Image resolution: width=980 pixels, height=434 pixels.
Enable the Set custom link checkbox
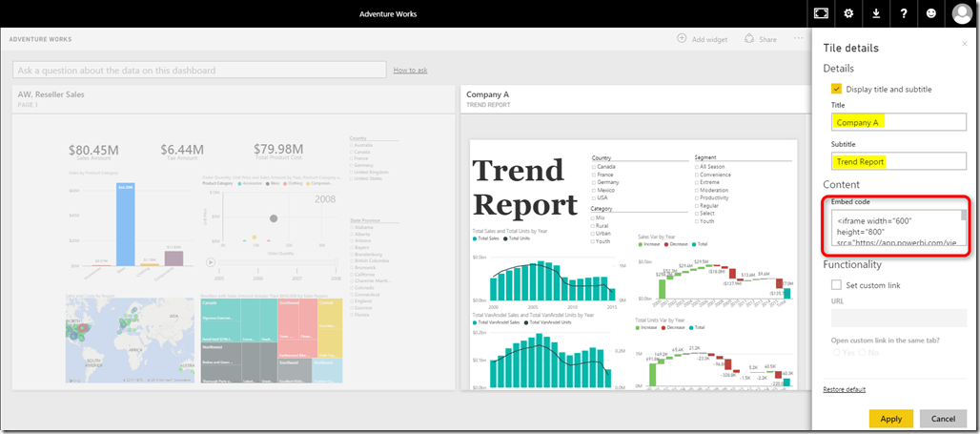tap(836, 284)
